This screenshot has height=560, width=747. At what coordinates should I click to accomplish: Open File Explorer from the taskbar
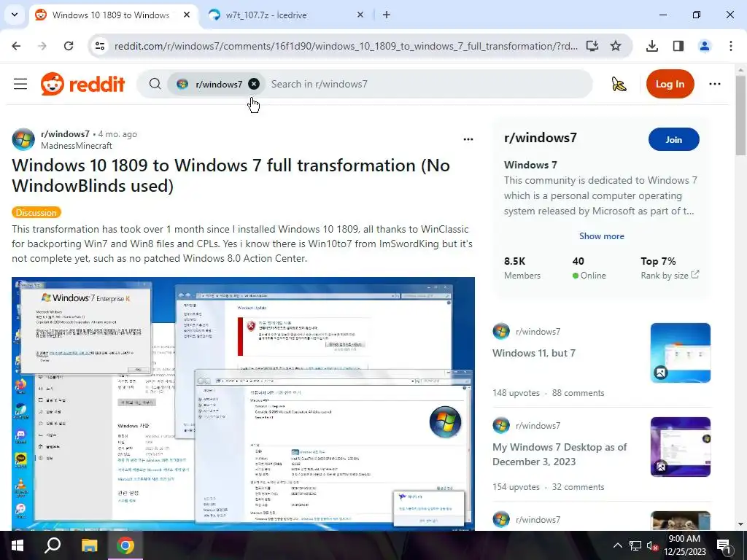tap(89, 545)
